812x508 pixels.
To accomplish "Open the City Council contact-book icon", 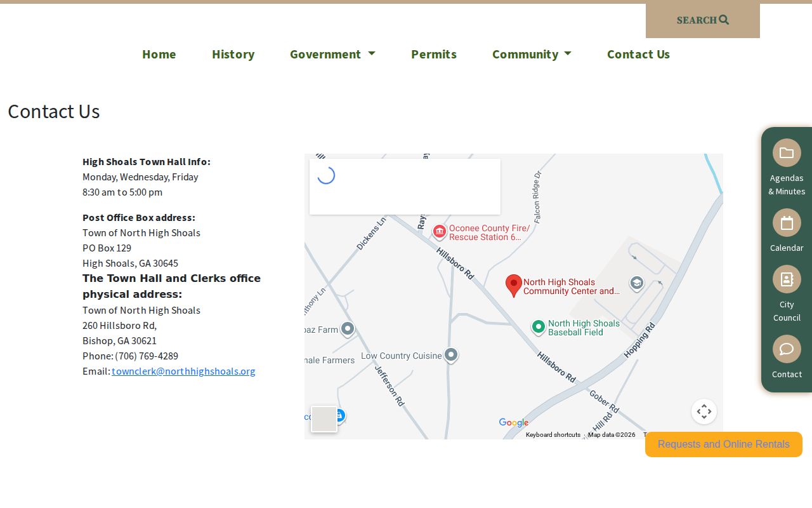I will pos(787,279).
